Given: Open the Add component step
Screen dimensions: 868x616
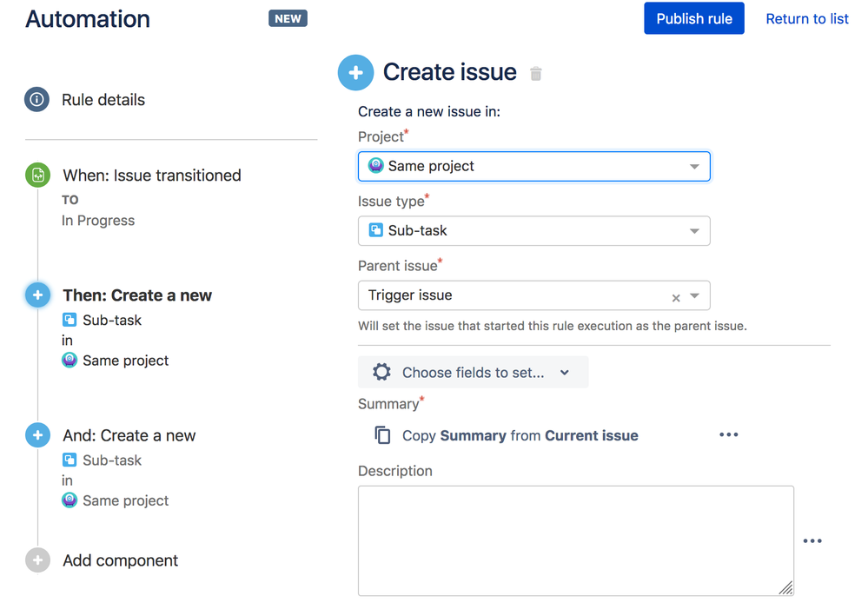Looking at the screenshot, I should (x=120, y=560).
